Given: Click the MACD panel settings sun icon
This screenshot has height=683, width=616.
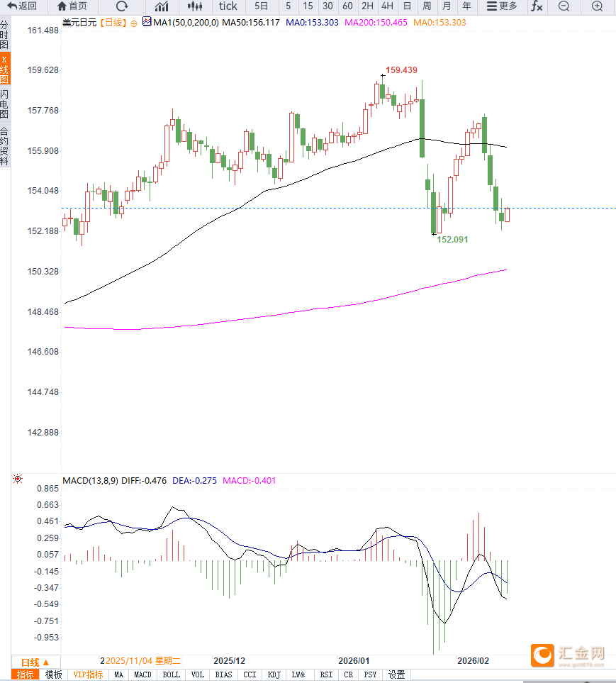Looking at the screenshot, I should click(18, 480).
